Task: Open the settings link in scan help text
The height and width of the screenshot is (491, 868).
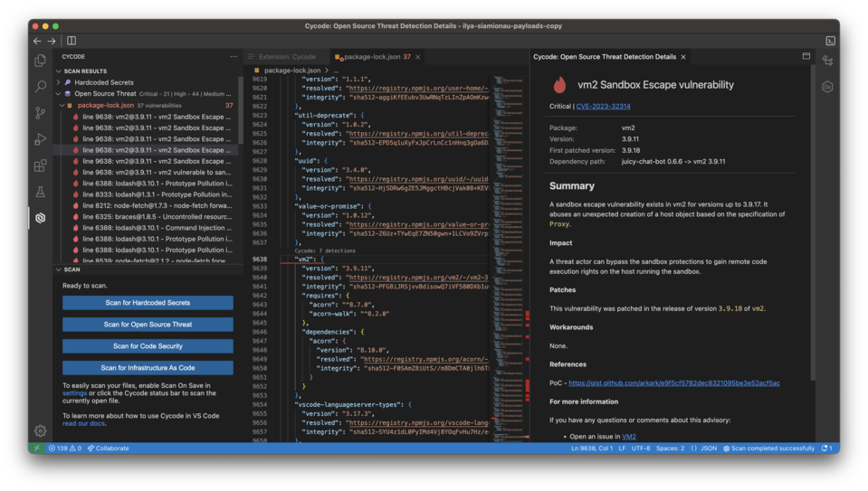Action: coord(75,393)
